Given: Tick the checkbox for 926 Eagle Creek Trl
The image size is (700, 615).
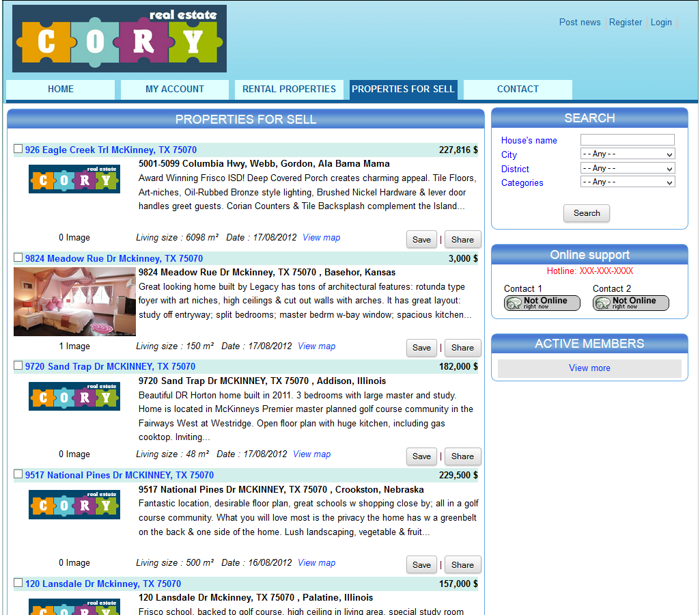Looking at the screenshot, I should pyautogui.click(x=18, y=149).
